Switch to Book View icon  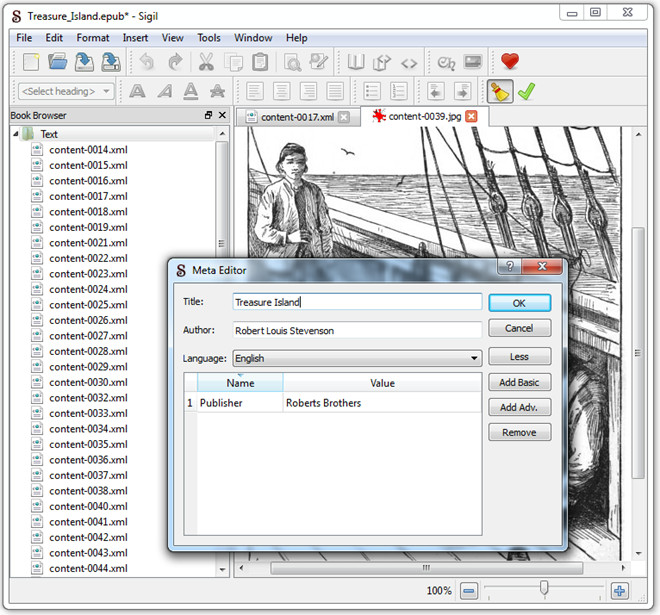pyautogui.click(x=356, y=62)
